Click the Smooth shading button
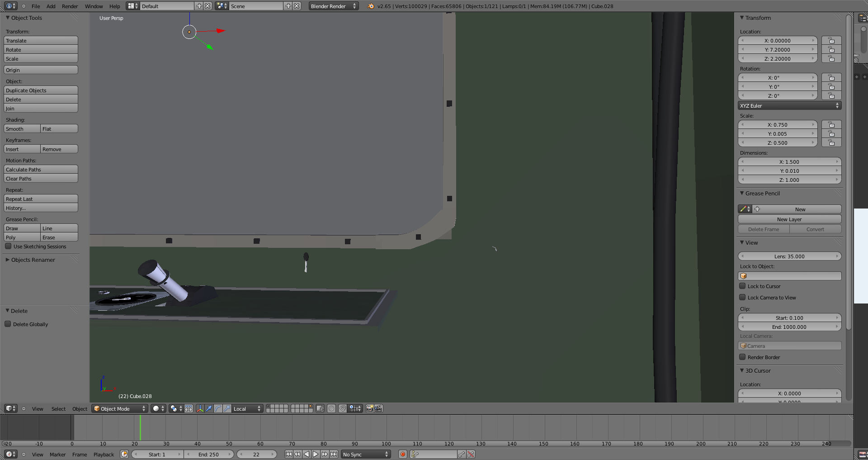The height and width of the screenshot is (460, 868). pyautogui.click(x=22, y=129)
